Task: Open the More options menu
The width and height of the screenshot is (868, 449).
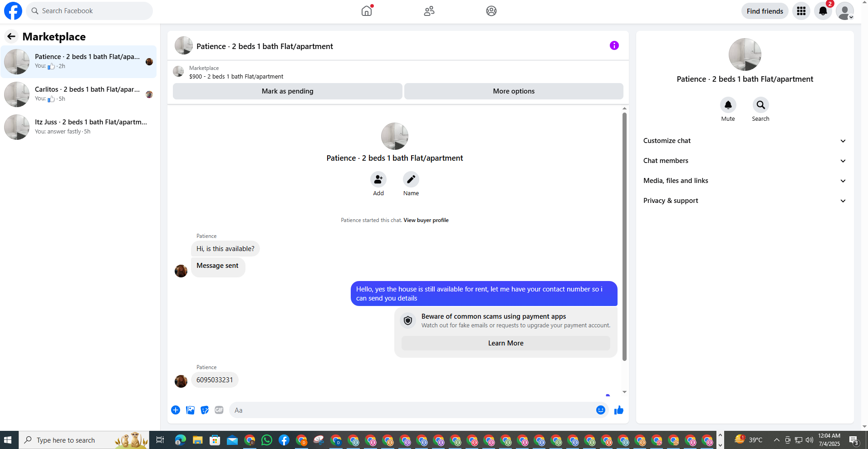Action: tap(514, 91)
